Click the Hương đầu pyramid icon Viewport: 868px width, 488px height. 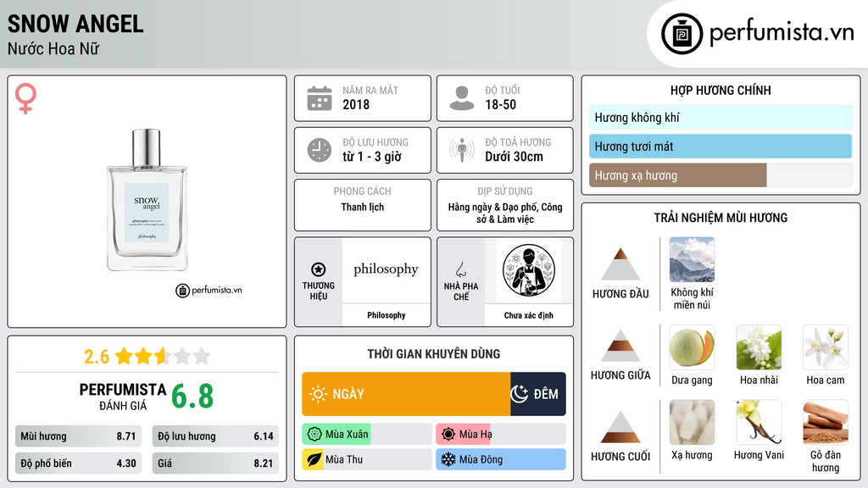(x=620, y=264)
